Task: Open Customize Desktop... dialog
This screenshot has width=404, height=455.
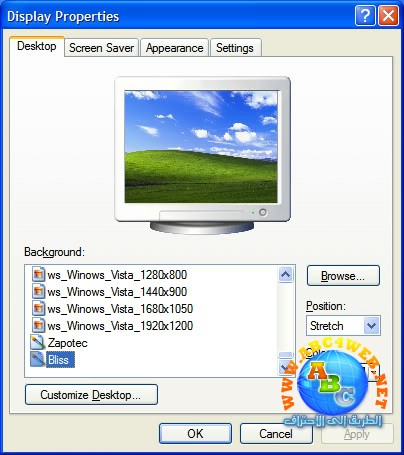Action: [91, 395]
